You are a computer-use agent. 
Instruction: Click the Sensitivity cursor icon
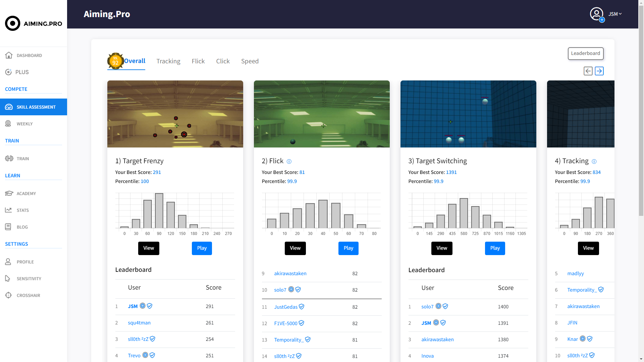pyautogui.click(x=8, y=279)
